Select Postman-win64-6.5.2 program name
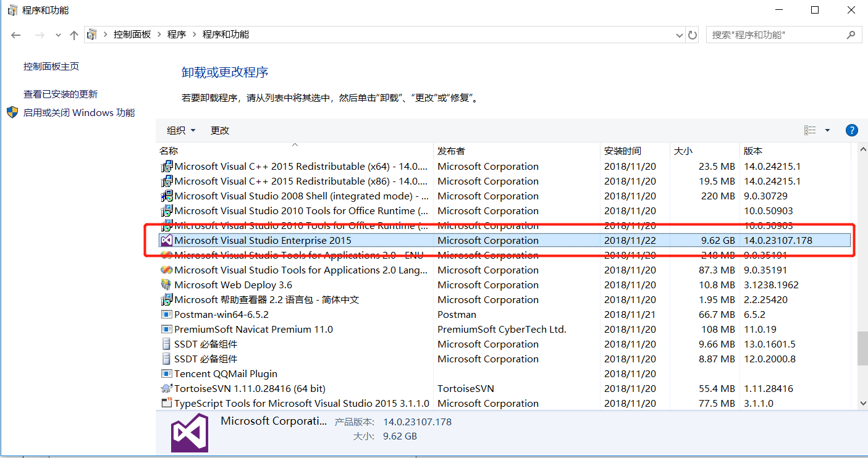The height and width of the screenshot is (458, 868). [221, 314]
